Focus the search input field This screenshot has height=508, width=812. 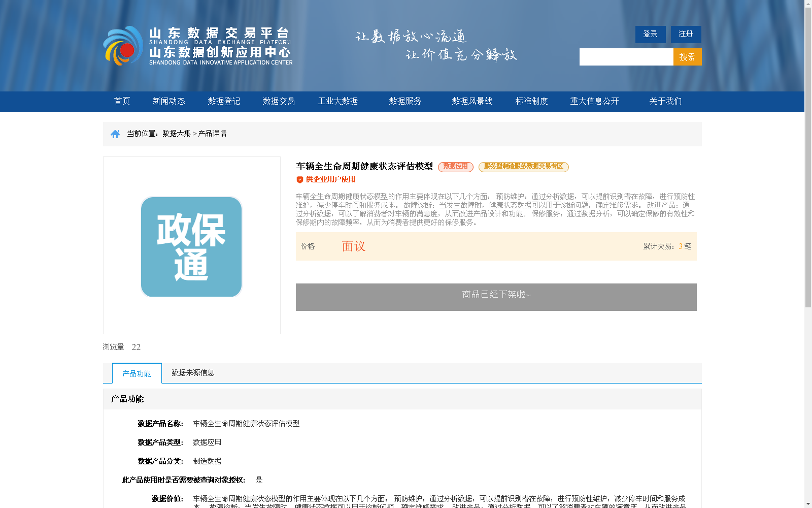pos(626,57)
